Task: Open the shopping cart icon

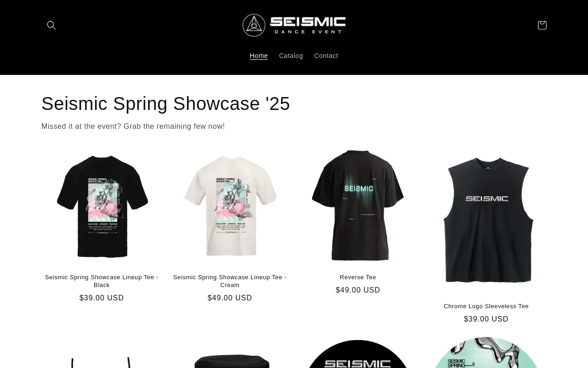Action: point(542,25)
